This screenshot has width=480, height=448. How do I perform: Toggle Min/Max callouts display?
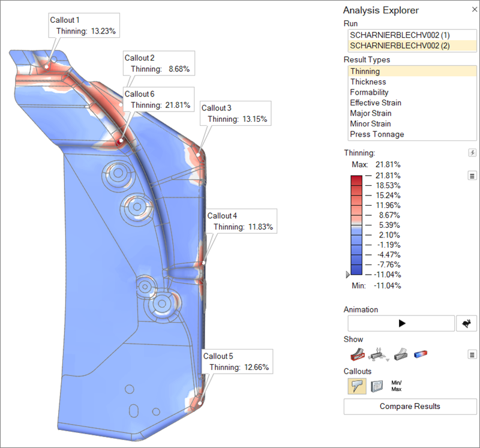(397, 386)
